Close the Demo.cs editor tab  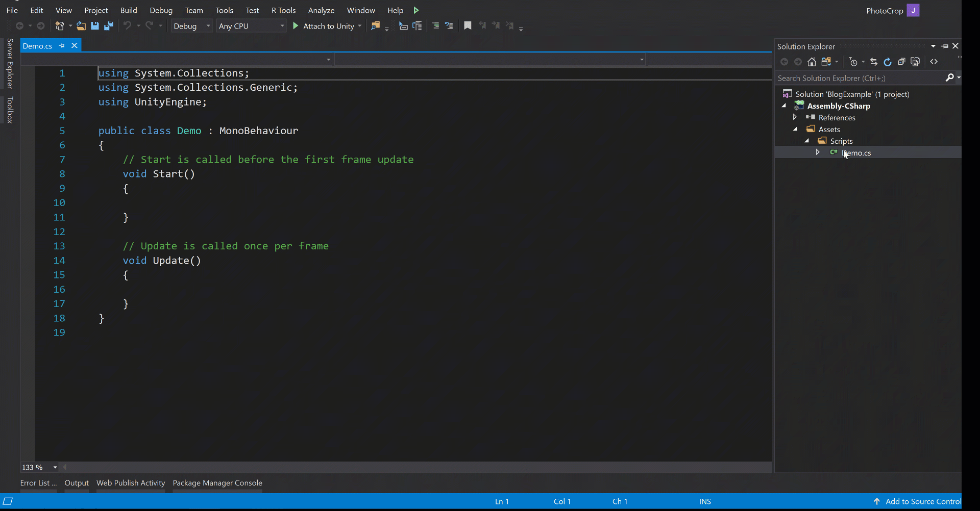pyautogui.click(x=75, y=45)
